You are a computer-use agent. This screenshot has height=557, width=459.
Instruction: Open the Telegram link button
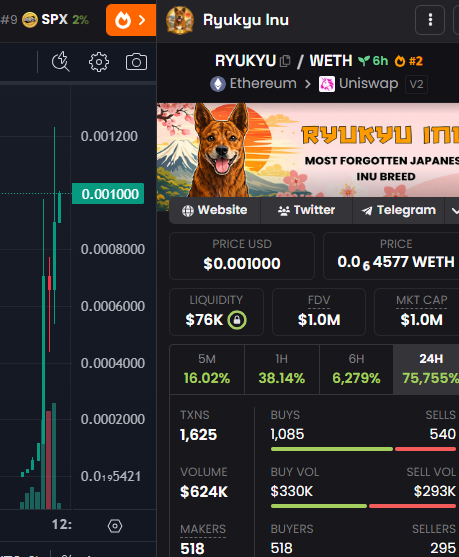tap(398, 210)
